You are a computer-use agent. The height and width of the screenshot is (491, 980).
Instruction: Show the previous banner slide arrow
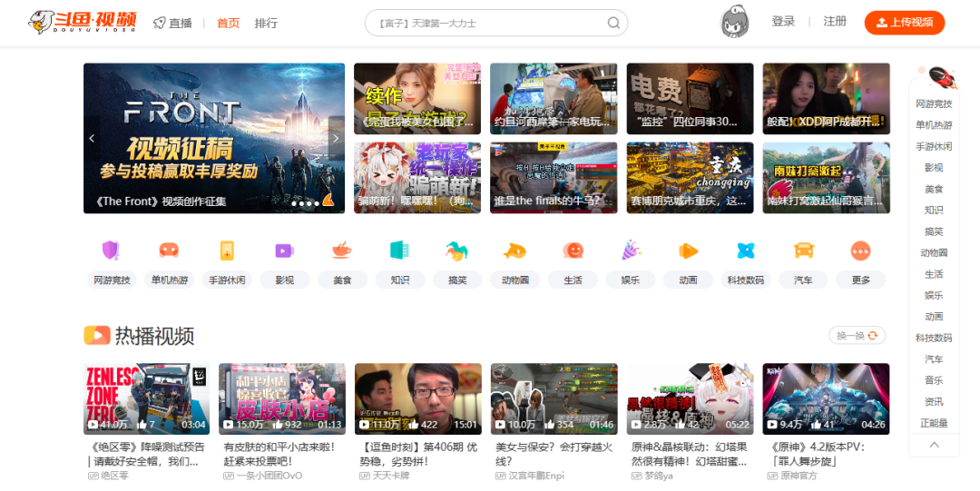pos(92,138)
